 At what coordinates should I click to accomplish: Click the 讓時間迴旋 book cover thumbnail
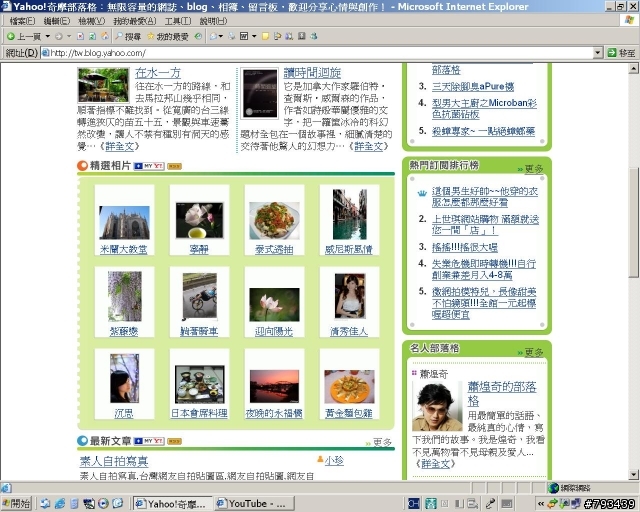tap(260, 93)
